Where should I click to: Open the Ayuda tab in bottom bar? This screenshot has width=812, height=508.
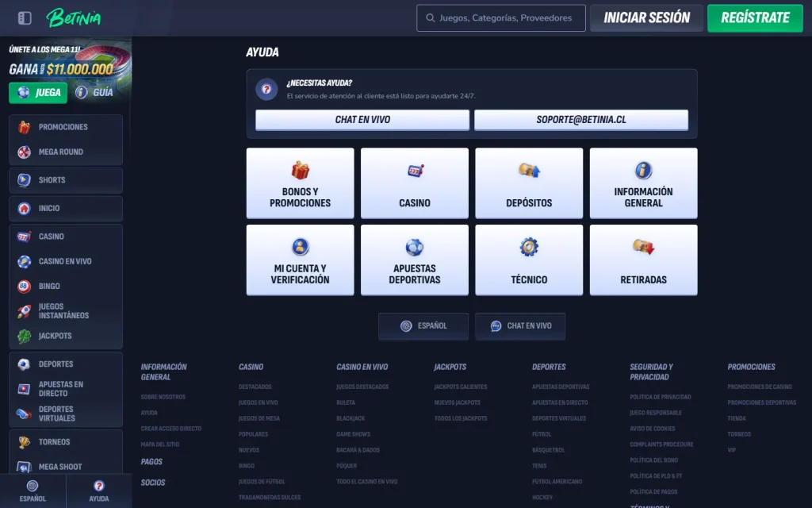pyautogui.click(x=99, y=491)
